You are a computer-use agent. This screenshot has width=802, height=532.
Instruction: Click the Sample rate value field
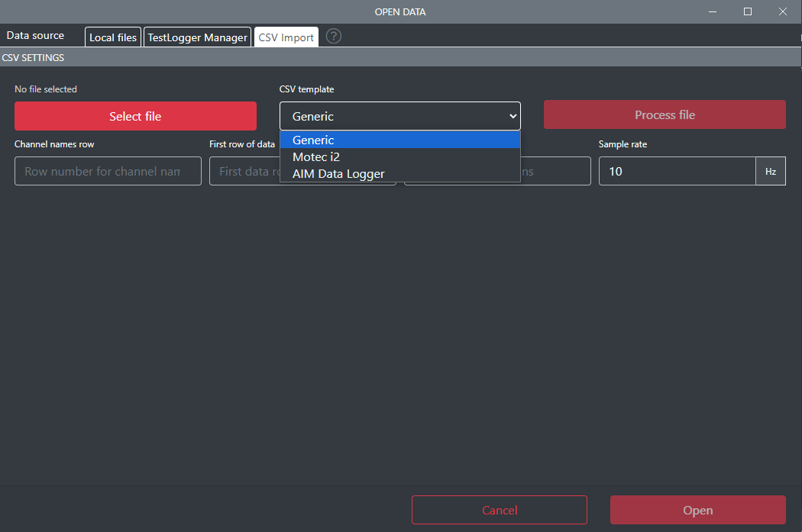[677, 171]
